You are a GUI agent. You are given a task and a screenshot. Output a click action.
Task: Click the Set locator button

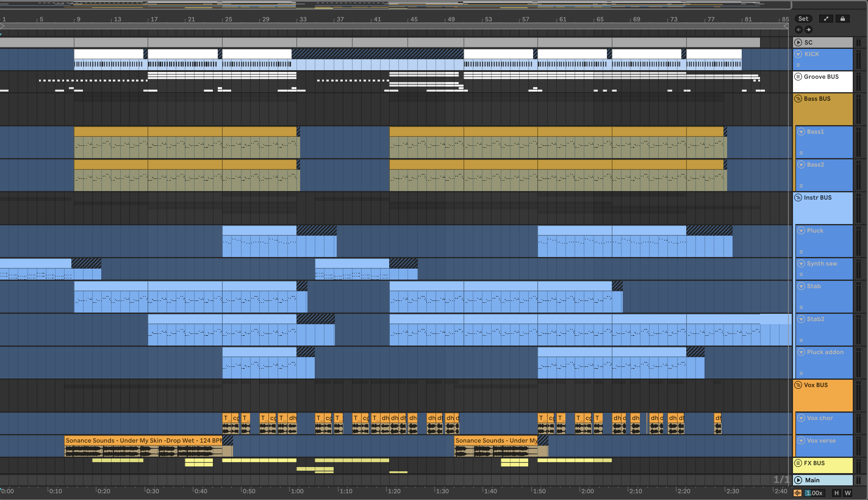pyautogui.click(x=803, y=19)
